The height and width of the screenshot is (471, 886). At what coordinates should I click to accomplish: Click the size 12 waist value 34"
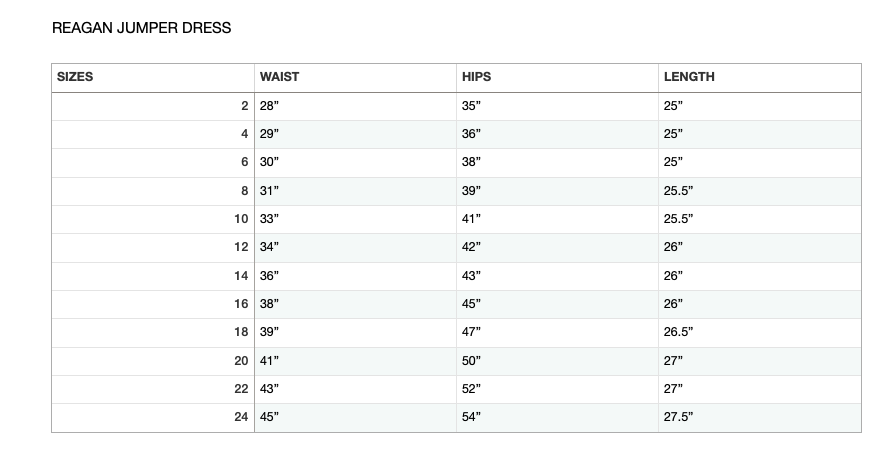269,247
